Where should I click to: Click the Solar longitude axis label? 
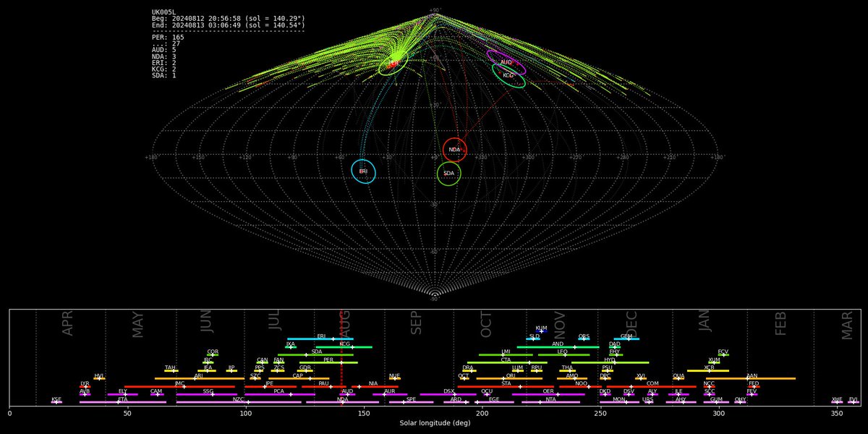click(x=435, y=422)
